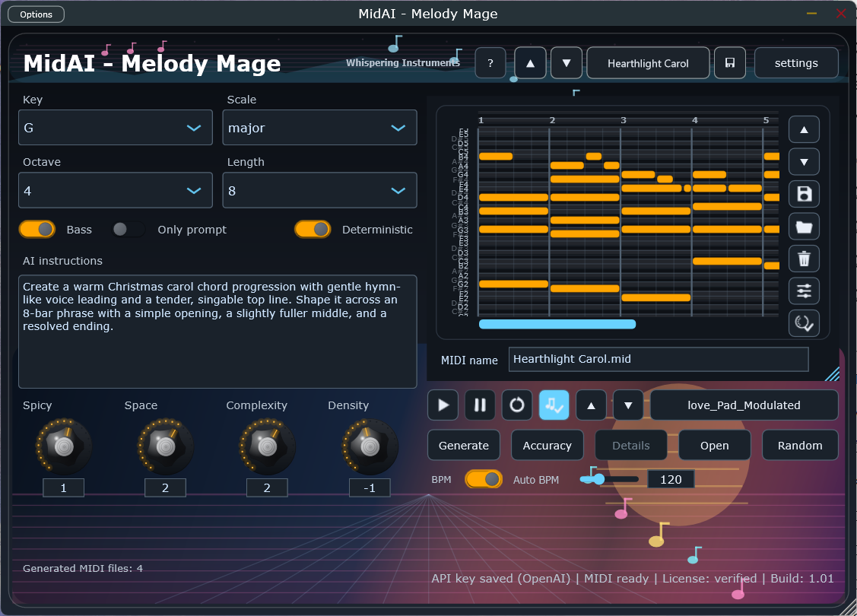Choose previous instrument with up arrow near love_Pad_Modulated
This screenshot has height=616, width=857.
click(592, 405)
